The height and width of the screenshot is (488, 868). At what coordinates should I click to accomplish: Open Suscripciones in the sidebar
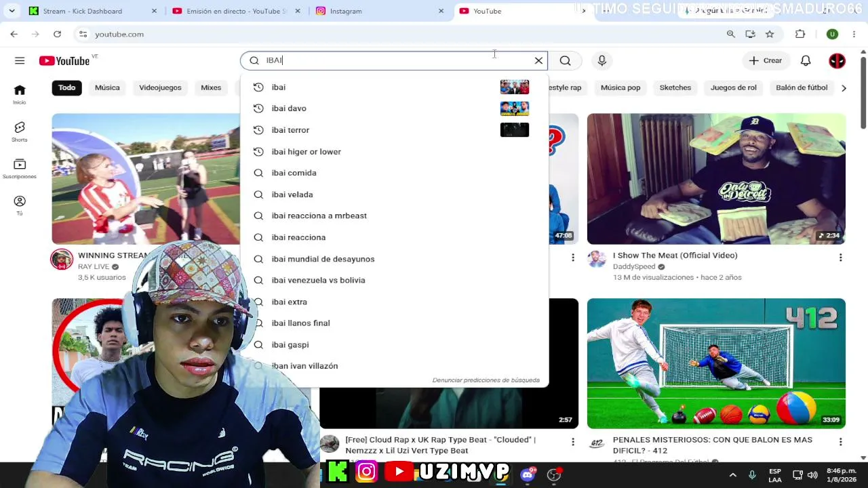point(20,169)
